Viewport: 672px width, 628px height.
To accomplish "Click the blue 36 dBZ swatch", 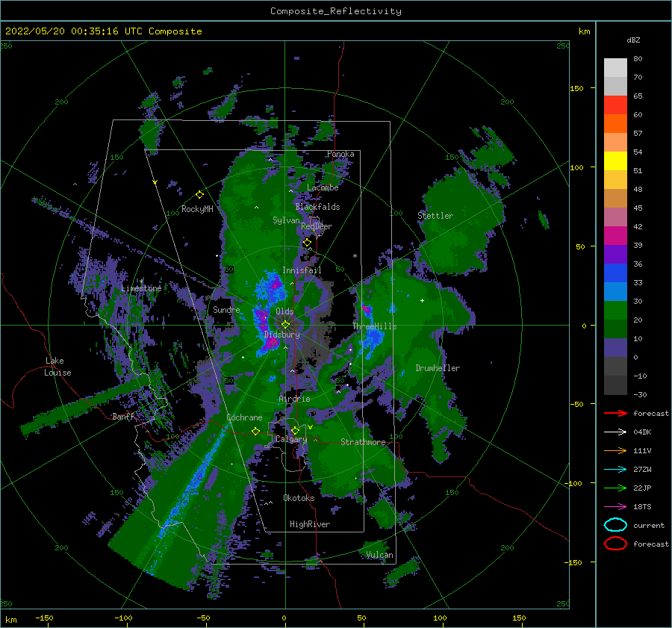I will click(x=615, y=273).
